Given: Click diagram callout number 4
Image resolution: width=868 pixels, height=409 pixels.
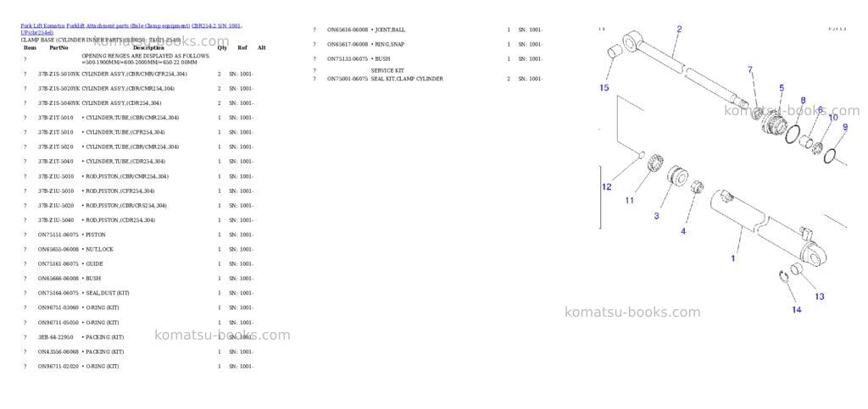Looking at the screenshot, I should click(x=683, y=231).
